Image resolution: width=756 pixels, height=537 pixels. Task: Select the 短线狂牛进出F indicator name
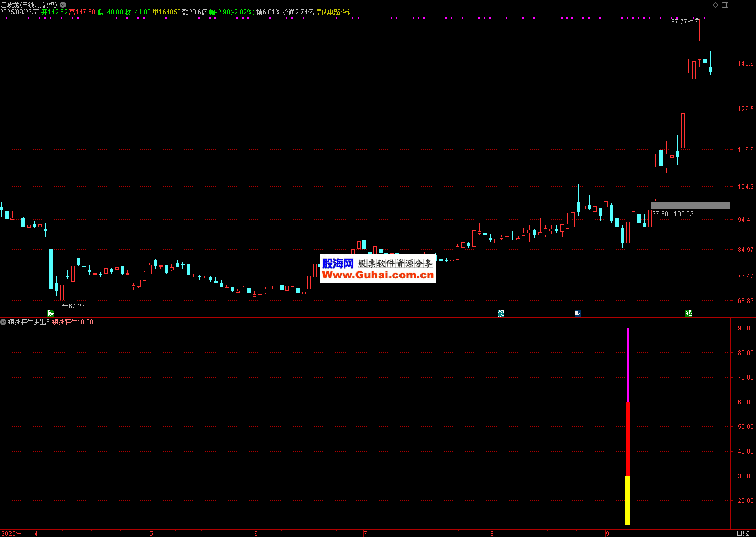[28, 322]
